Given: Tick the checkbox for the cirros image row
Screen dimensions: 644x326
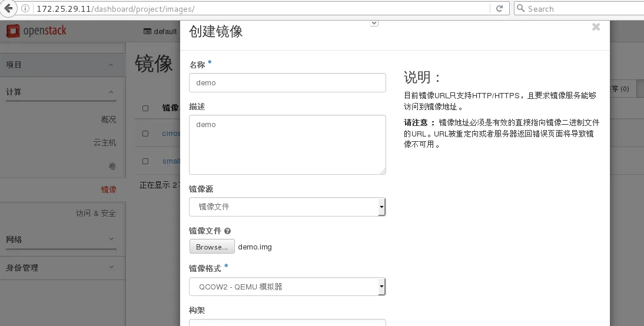Looking at the screenshot, I should 145,134.
